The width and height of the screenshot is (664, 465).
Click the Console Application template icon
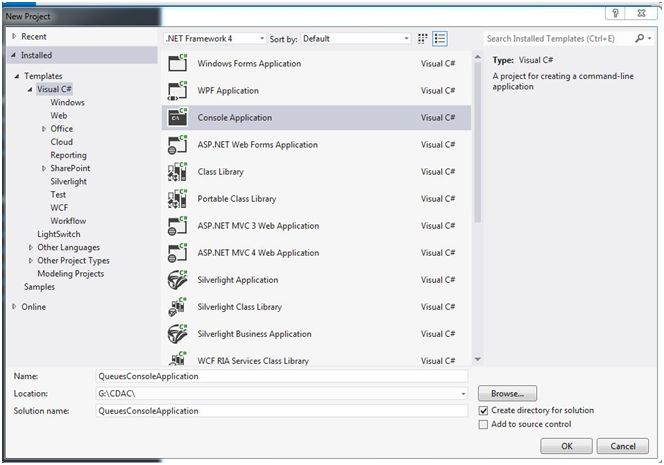(x=177, y=118)
